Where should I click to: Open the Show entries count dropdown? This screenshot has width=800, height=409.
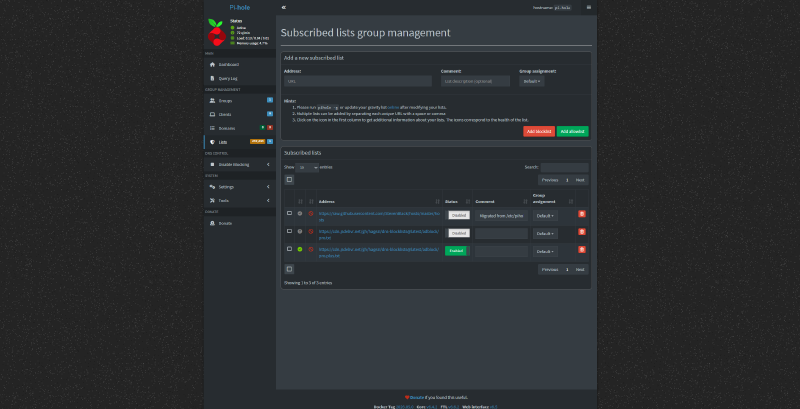pyautogui.click(x=307, y=167)
